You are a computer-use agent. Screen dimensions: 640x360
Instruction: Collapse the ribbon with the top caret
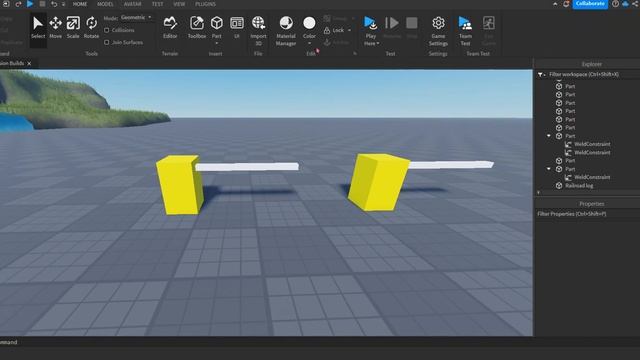[x=555, y=4]
